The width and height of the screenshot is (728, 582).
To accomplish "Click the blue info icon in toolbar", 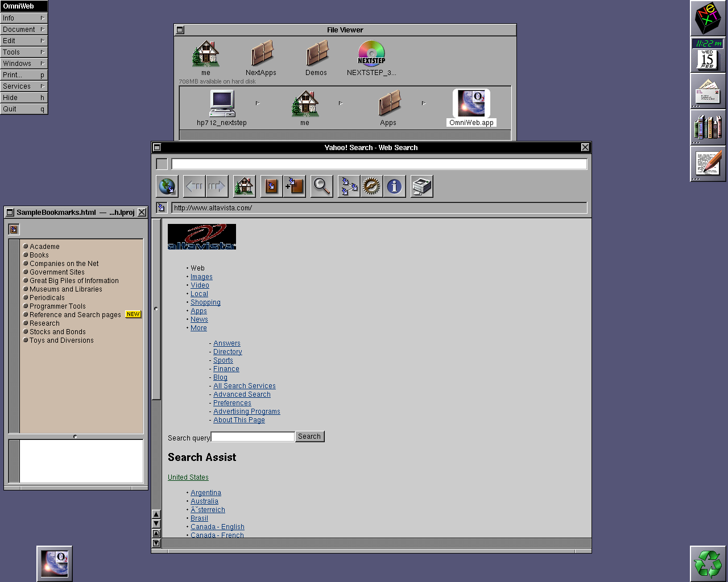I will click(x=394, y=186).
